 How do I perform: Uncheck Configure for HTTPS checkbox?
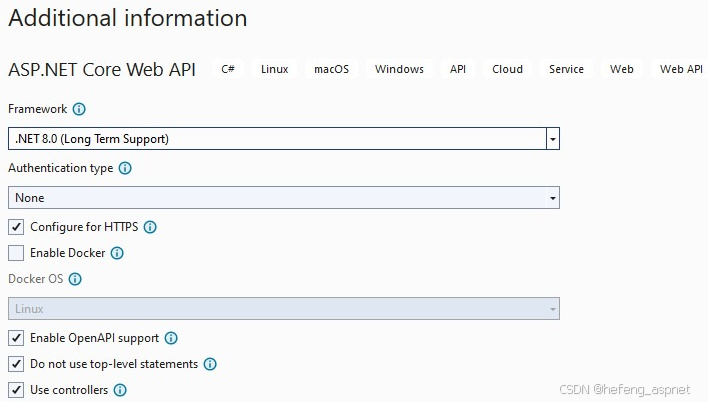(16, 227)
